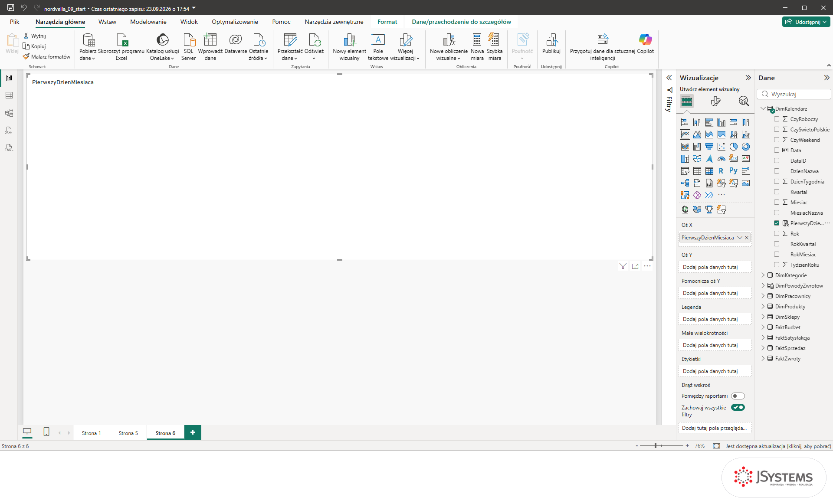
Task: Click the visual filter icon below chart
Action: click(x=623, y=266)
